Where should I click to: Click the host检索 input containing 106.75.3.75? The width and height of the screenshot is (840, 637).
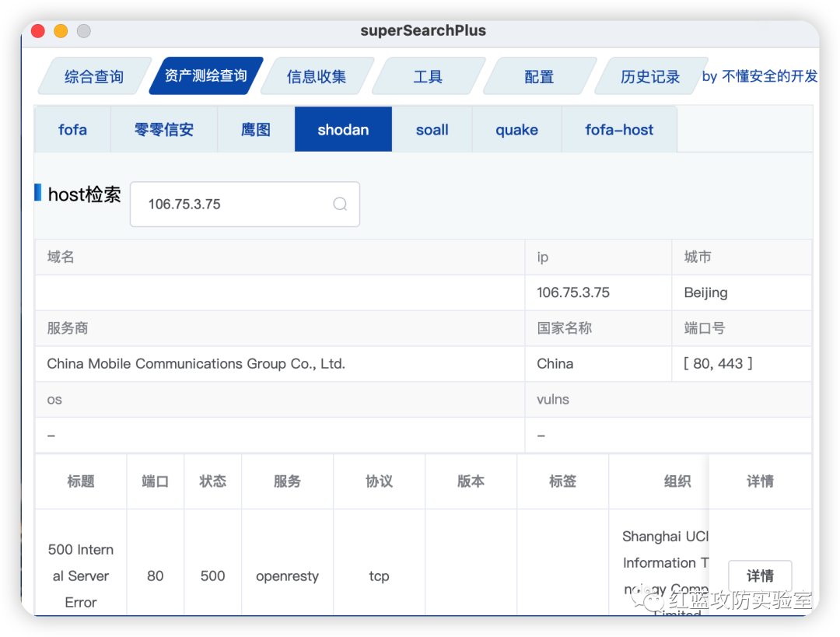coord(245,204)
